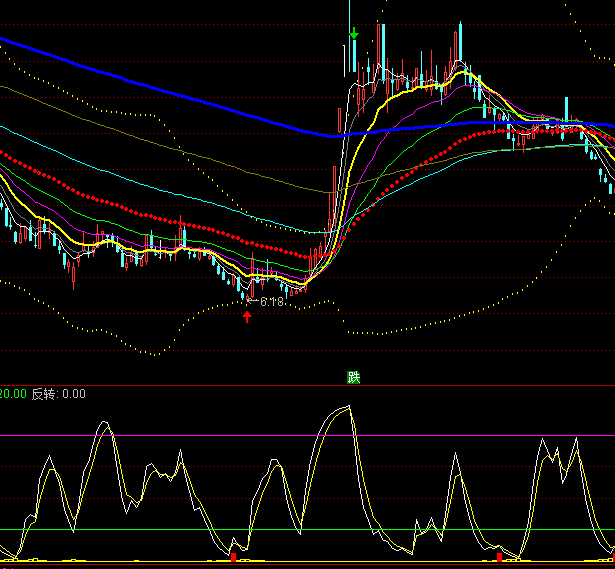The image size is (615, 569).
Task: Click the purple overbought line in oscillator
Action: pyautogui.click(x=300, y=435)
